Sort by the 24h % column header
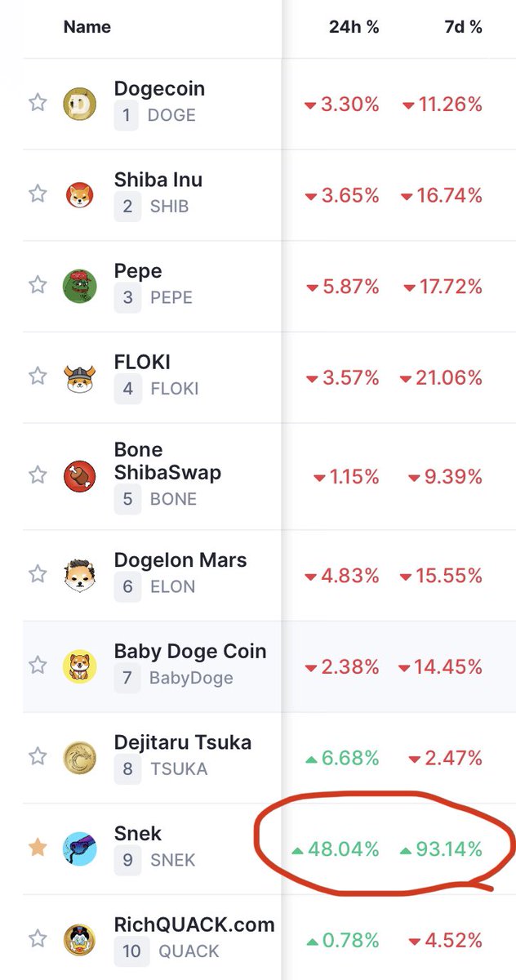Image resolution: width=516 pixels, height=980 pixels. click(x=354, y=27)
